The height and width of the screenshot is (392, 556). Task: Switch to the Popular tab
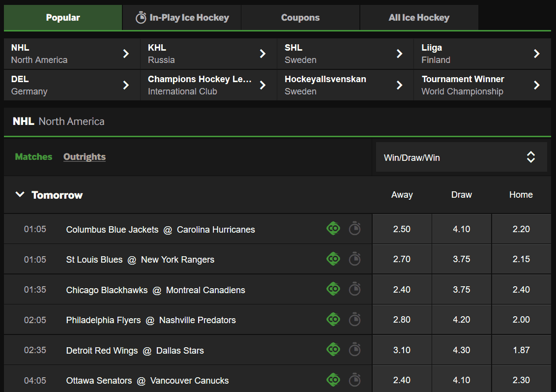[63, 17]
